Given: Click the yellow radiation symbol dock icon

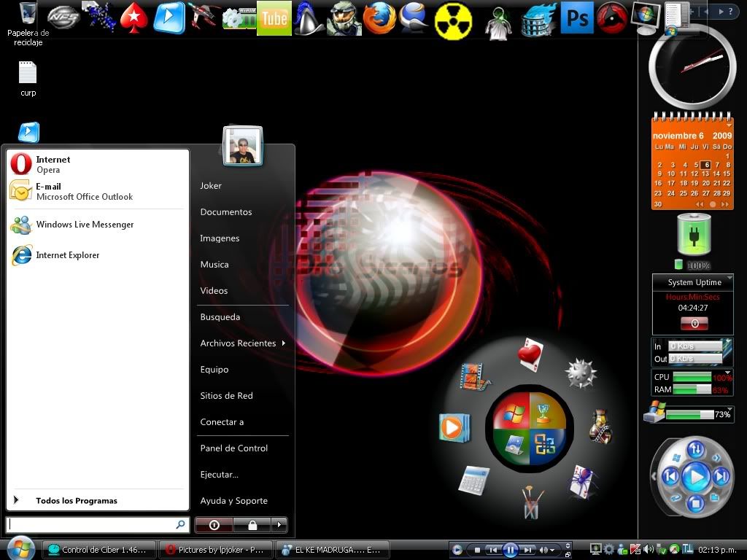Looking at the screenshot, I should click(453, 21).
